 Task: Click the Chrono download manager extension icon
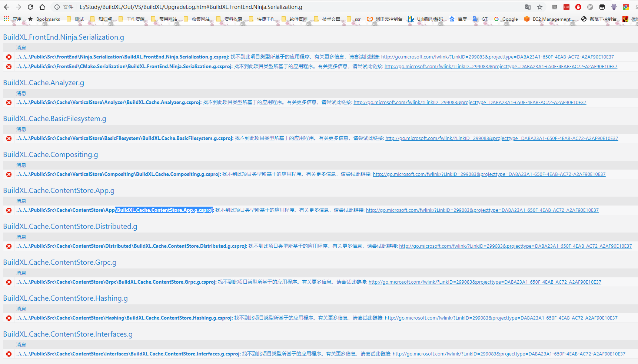click(x=625, y=7)
